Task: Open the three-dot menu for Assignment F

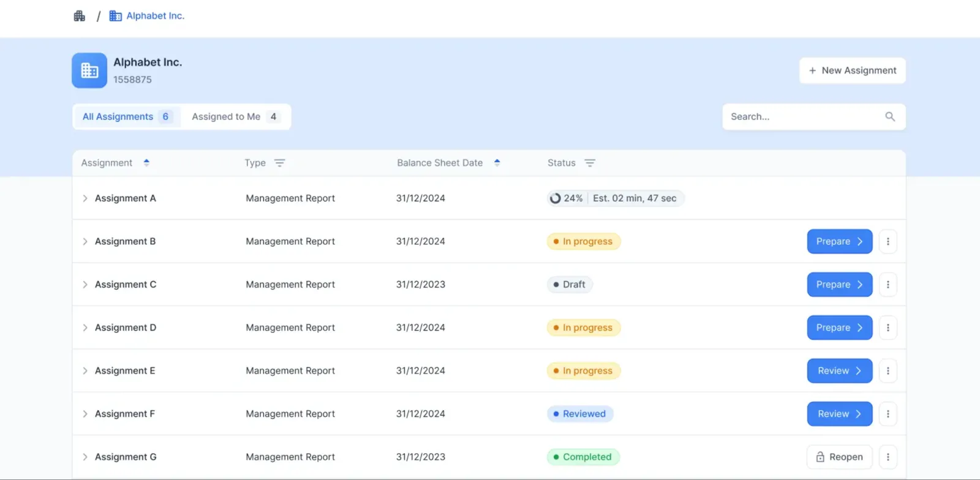Action: pyautogui.click(x=888, y=414)
